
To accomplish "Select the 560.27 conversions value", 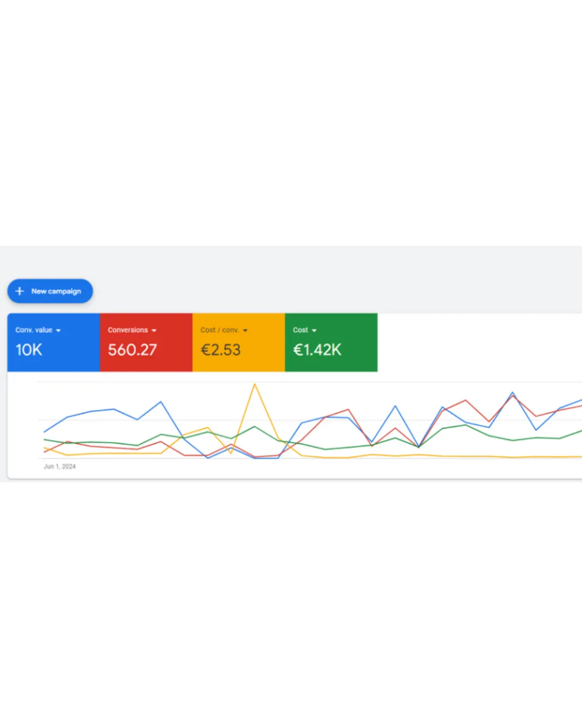I will [x=133, y=350].
